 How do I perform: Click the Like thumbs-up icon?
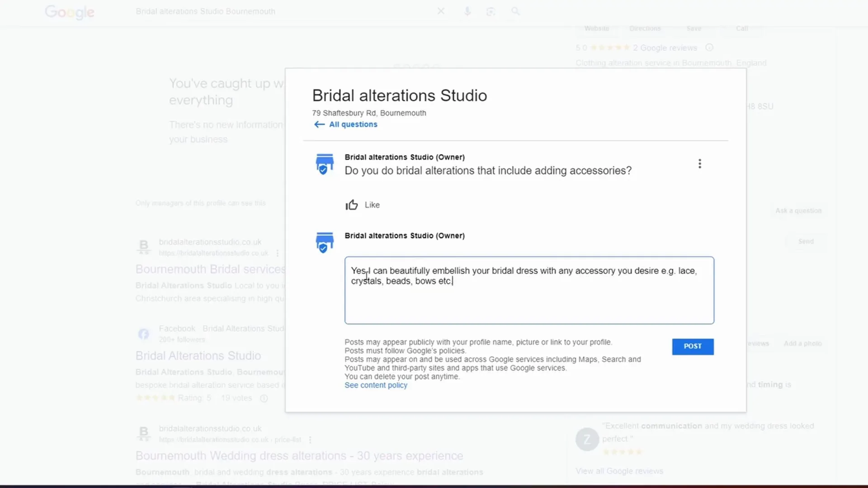pyautogui.click(x=351, y=205)
